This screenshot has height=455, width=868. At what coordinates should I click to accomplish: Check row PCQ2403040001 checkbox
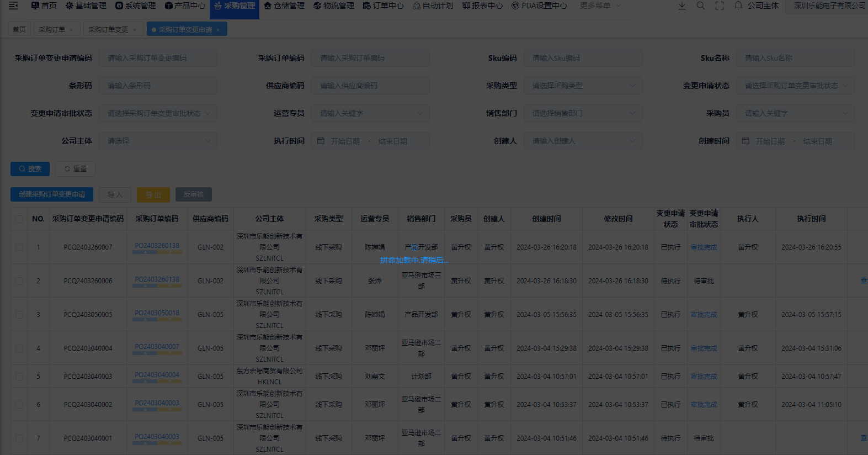point(19,438)
